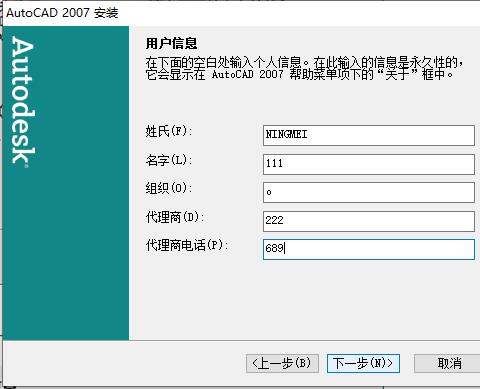Click the 用户信息 heading
The image size is (480, 389).
[171, 43]
